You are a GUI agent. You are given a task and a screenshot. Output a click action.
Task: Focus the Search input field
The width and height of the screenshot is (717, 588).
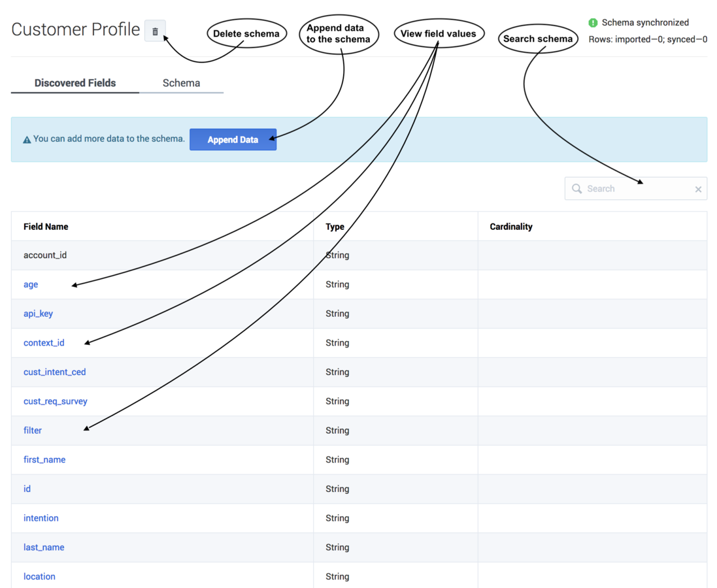tap(635, 188)
